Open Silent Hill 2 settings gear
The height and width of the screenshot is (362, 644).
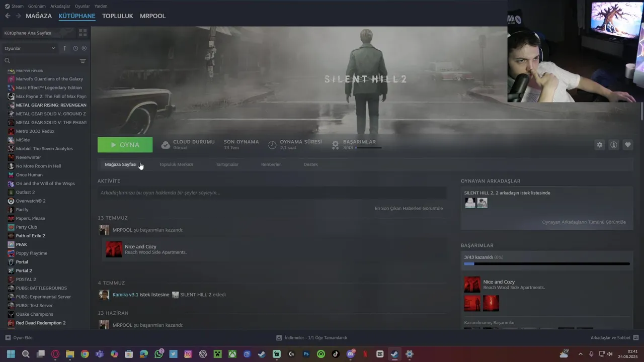599,145
